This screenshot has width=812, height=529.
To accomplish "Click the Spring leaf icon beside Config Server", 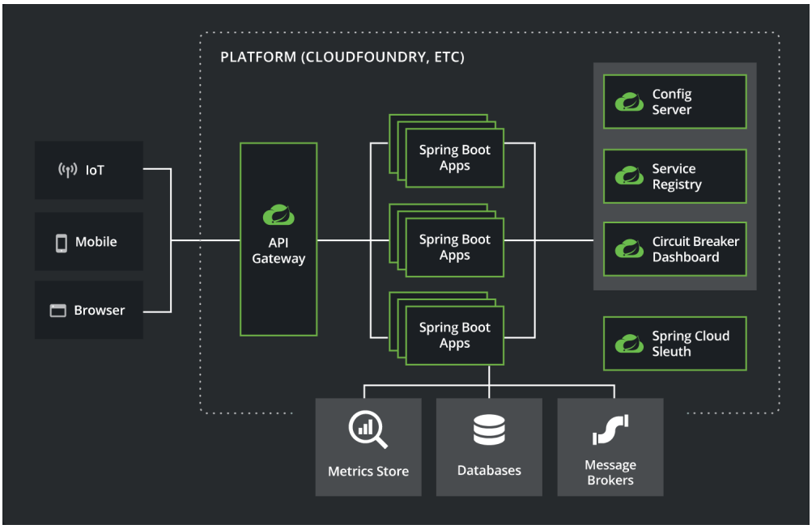I will pyautogui.click(x=629, y=102).
